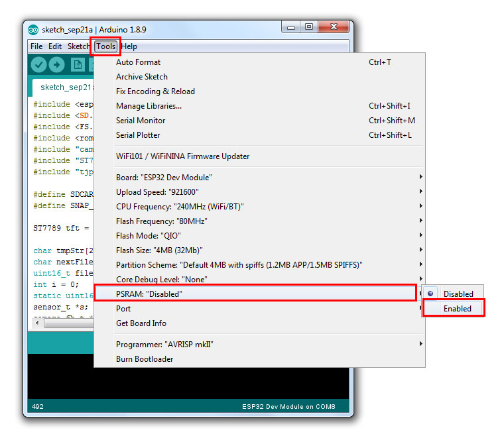Choose Auto Format from Tools menu
This screenshot has height=440, width=504.
click(259, 62)
